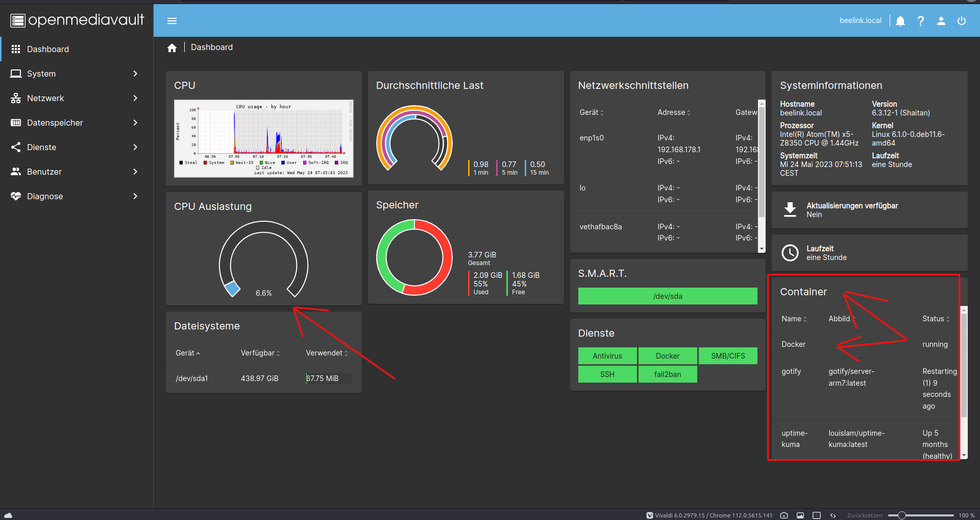Click the Datenspeicher storage icon in sidebar

16,123
